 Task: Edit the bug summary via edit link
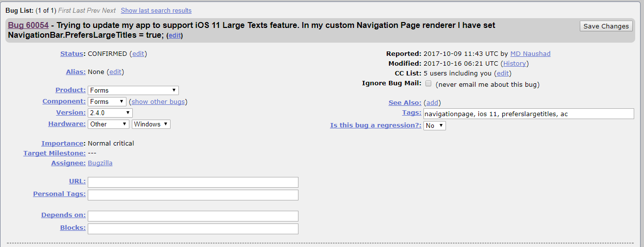174,35
